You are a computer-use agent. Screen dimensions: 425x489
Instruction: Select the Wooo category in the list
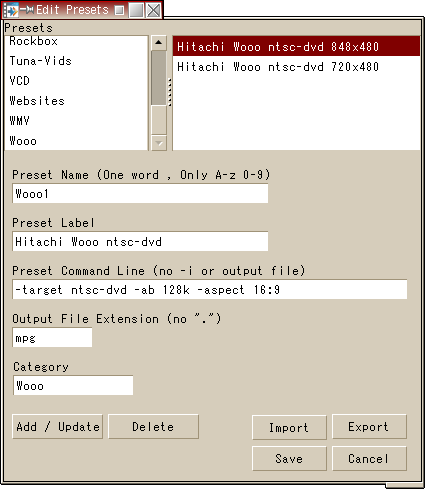tap(76, 141)
